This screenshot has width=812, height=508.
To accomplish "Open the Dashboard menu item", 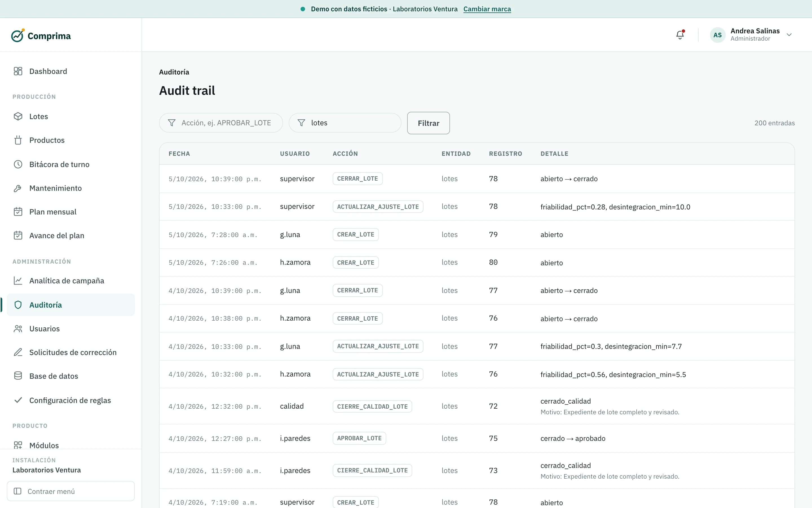I will (71, 71).
